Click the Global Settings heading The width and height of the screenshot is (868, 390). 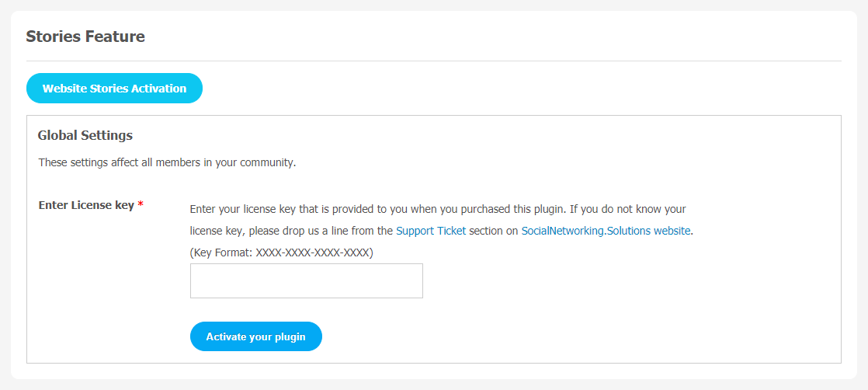pyautogui.click(x=85, y=135)
